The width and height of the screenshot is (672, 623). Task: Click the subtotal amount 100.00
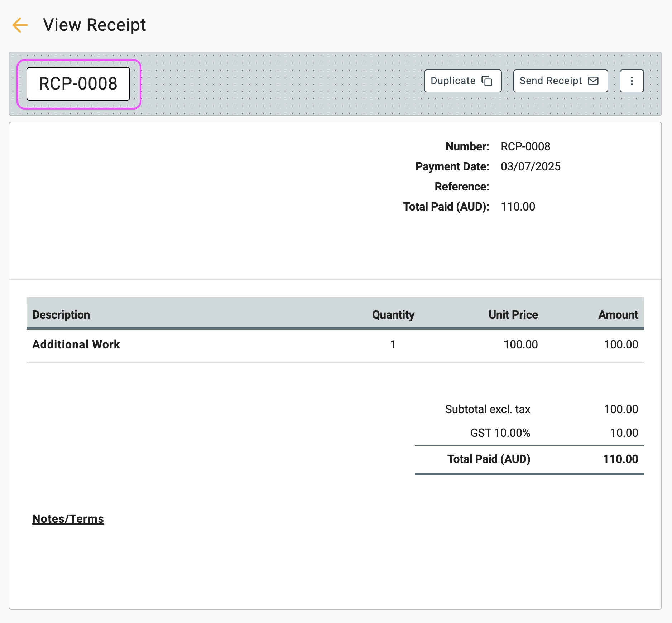(x=621, y=409)
